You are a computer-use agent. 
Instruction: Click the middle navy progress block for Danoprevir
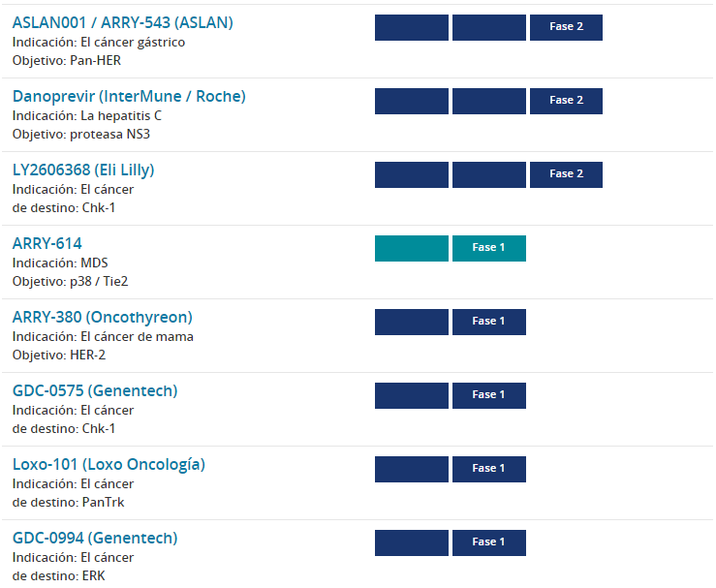click(489, 101)
